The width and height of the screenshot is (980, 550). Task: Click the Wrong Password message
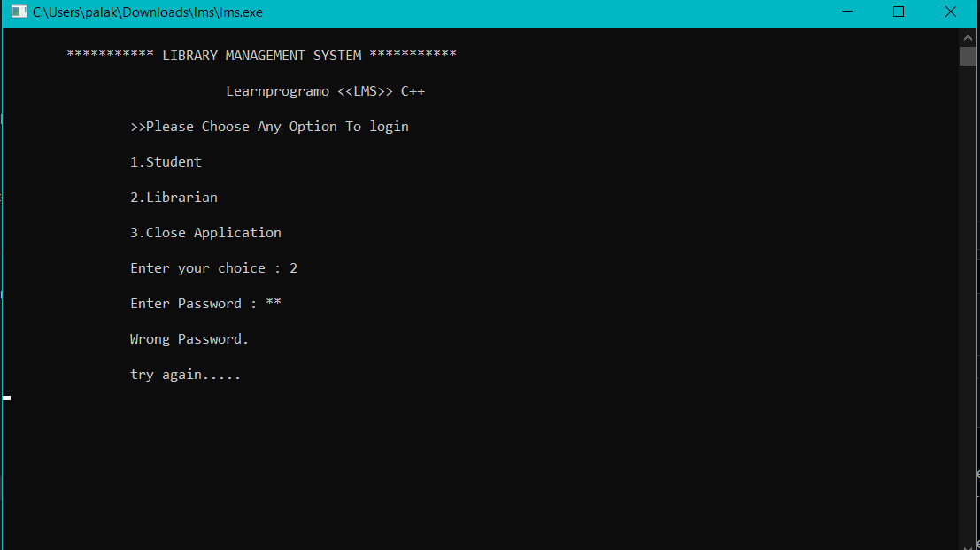[x=189, y=338]
